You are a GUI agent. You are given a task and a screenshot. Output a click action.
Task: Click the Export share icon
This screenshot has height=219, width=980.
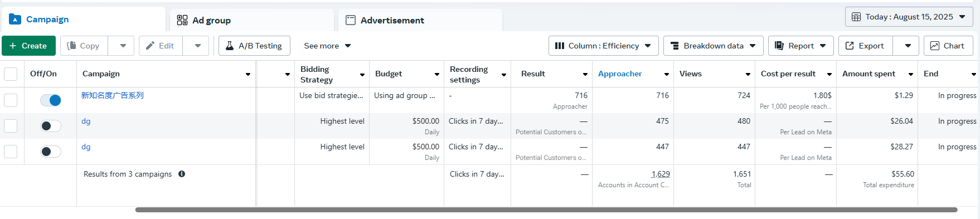850,46
